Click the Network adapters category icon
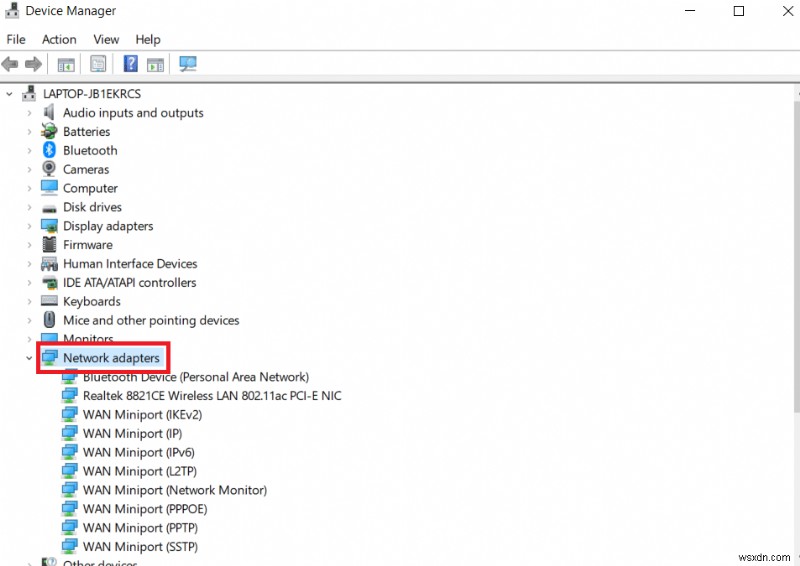The width and height of the screenshot is (800, 566). pos(49,358)
